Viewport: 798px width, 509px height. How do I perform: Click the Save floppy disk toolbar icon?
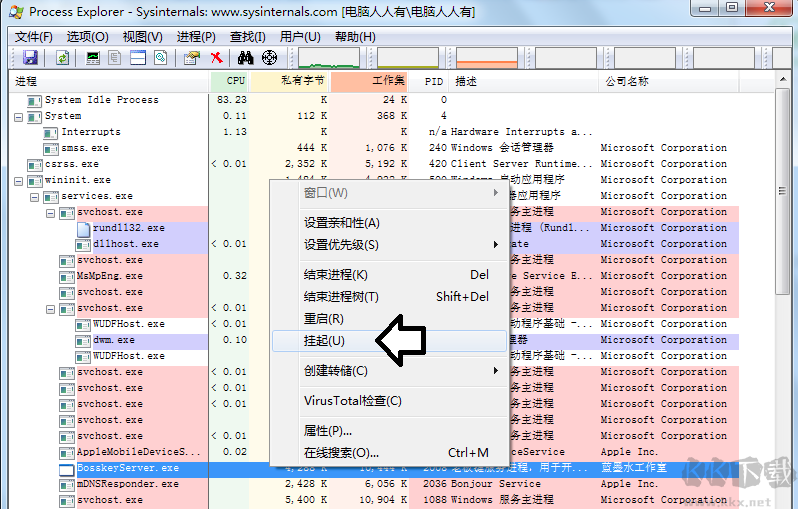click(30, 58)
